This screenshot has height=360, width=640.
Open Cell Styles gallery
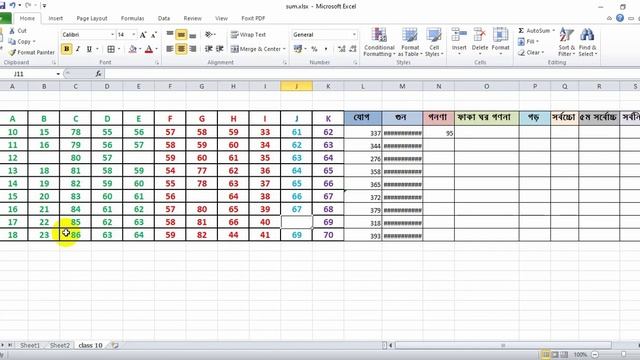tap(434, 42)
